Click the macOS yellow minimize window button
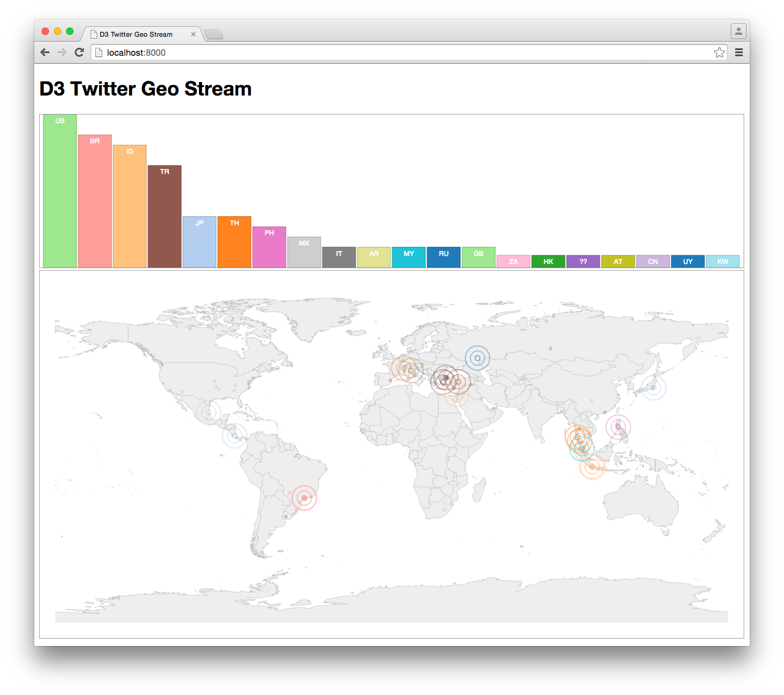 [58, 31]
